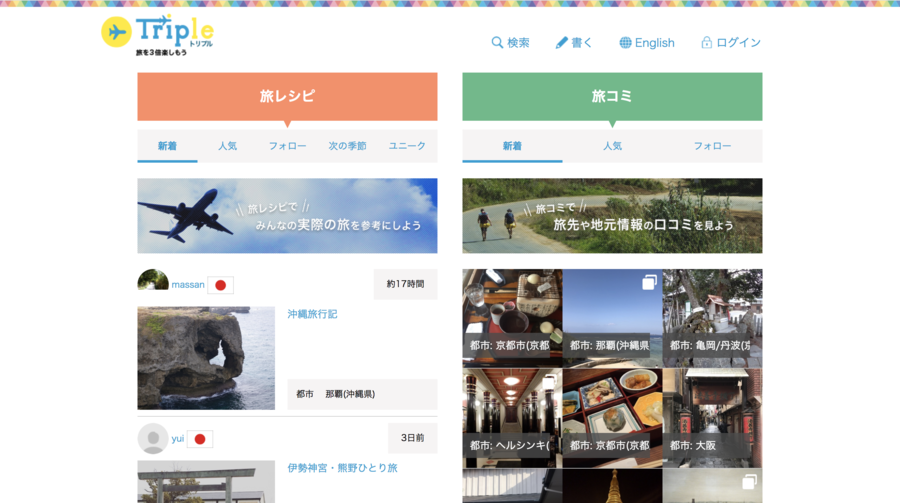900x503 pixels.
Task: Open massan's profile avatar
Action: pyautogui.click(x=153, y=280)
